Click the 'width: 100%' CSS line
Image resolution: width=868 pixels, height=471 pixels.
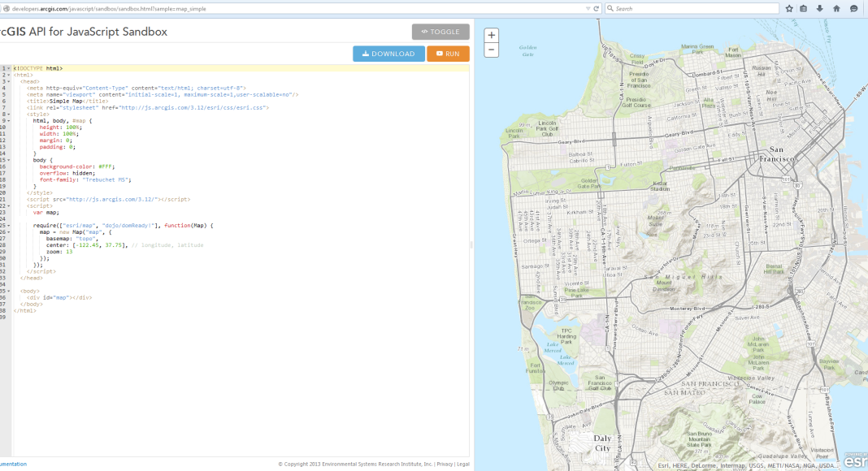point(59,134)
